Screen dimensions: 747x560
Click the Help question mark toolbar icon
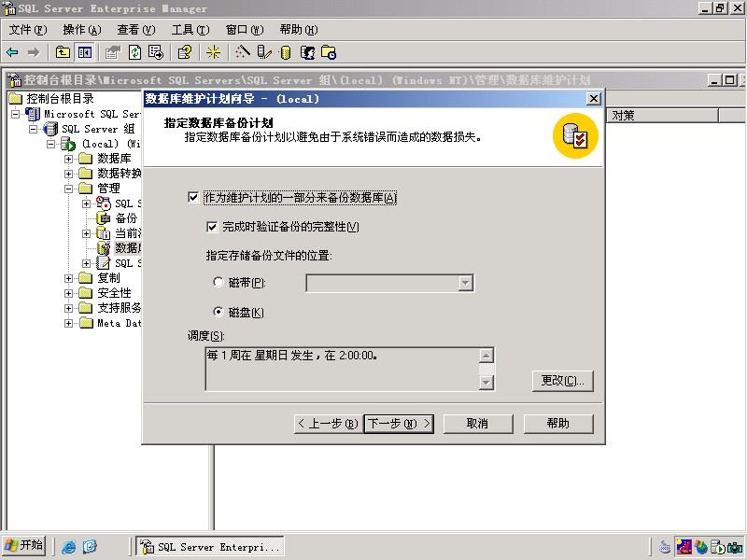pyautogui.click(x=184, y=52)
